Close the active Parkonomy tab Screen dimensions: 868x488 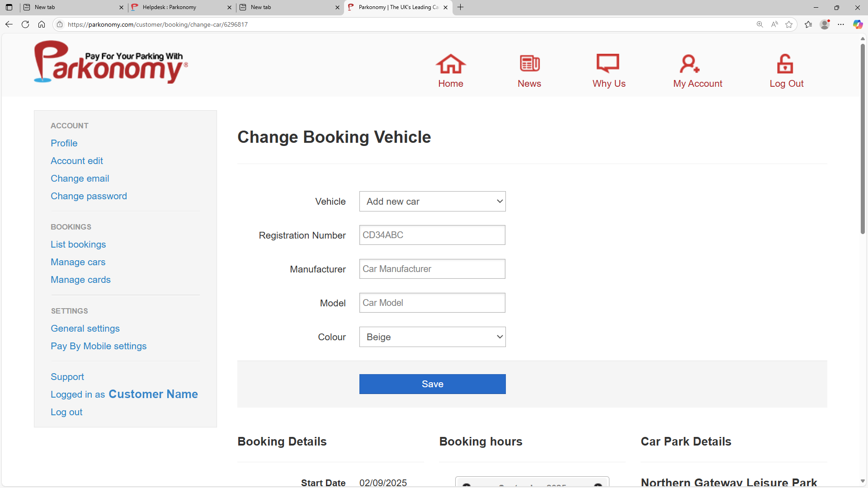coord(445,7)
